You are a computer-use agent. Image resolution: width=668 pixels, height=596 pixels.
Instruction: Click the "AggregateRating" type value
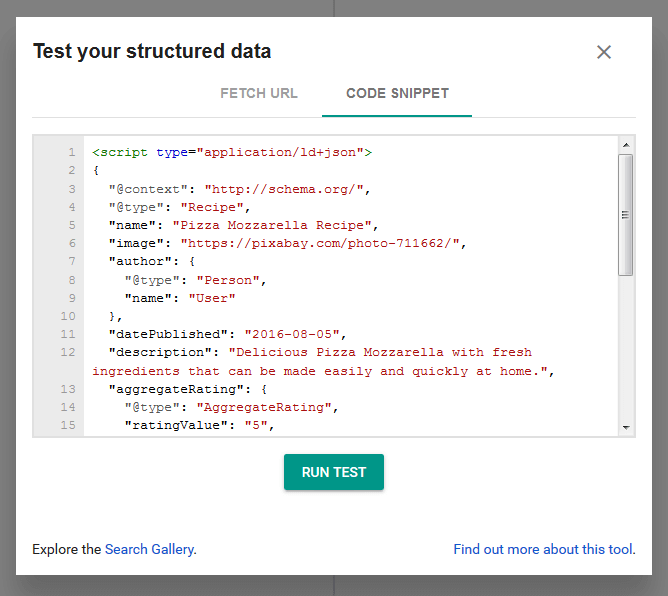(264, 408)
